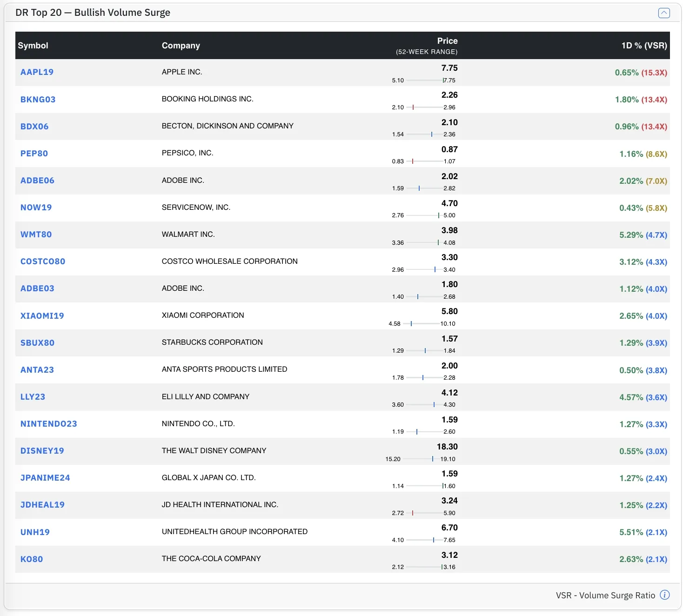This screenshot has height=616, width=683.
Task: Click the APPLE INC. company name
Action: tap(182, 72)
